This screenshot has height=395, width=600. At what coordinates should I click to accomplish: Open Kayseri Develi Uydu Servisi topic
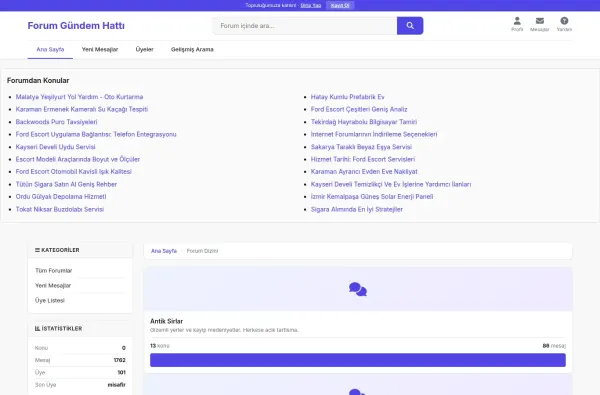tap(55, 147)
